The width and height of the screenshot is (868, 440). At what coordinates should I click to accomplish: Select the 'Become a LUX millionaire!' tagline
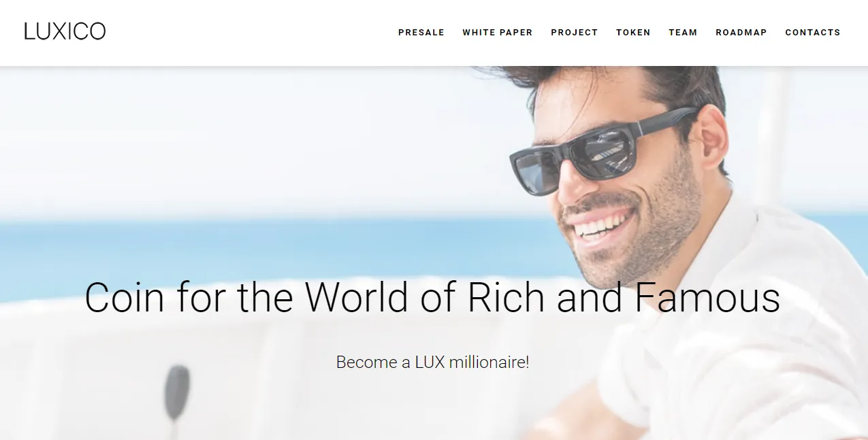click(432, 362)
